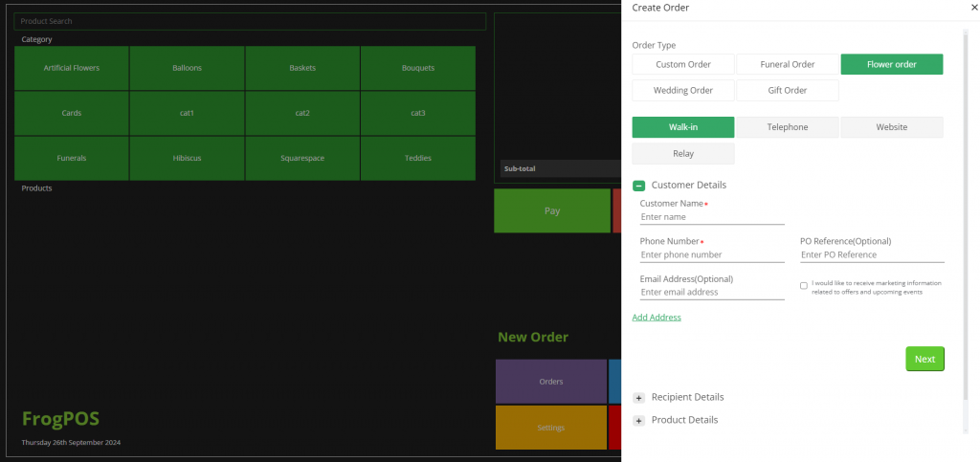Image resolution: width=980 pixels, height=462 pixels.
Task: Focus the Phone Number field
Action: [712, 255]
